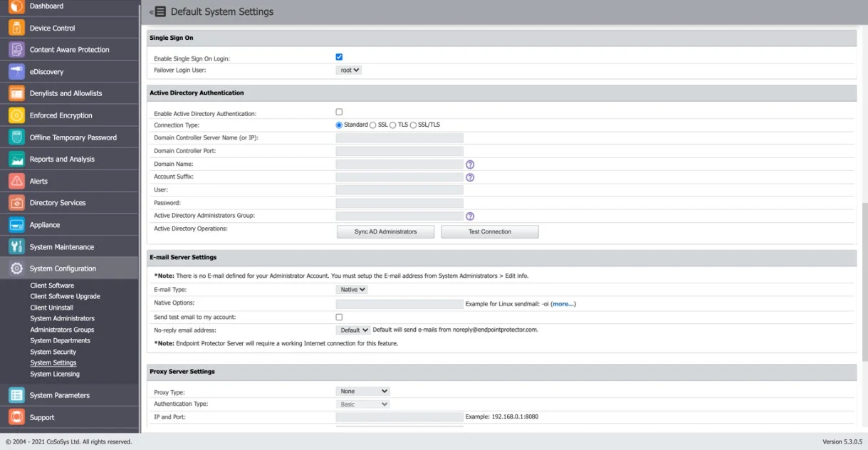Screen dimensions: 868x450
Task: Click the Alerts warning icon
Action: point(16,181)
